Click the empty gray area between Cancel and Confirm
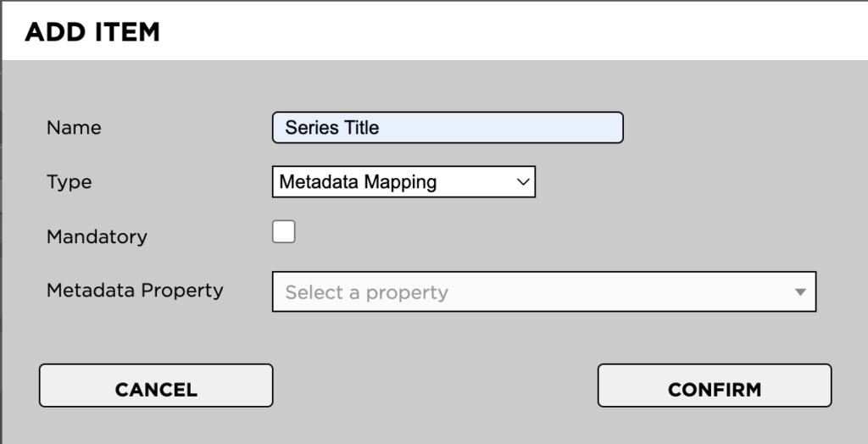868x444 pixels. [x=435, y=386]
